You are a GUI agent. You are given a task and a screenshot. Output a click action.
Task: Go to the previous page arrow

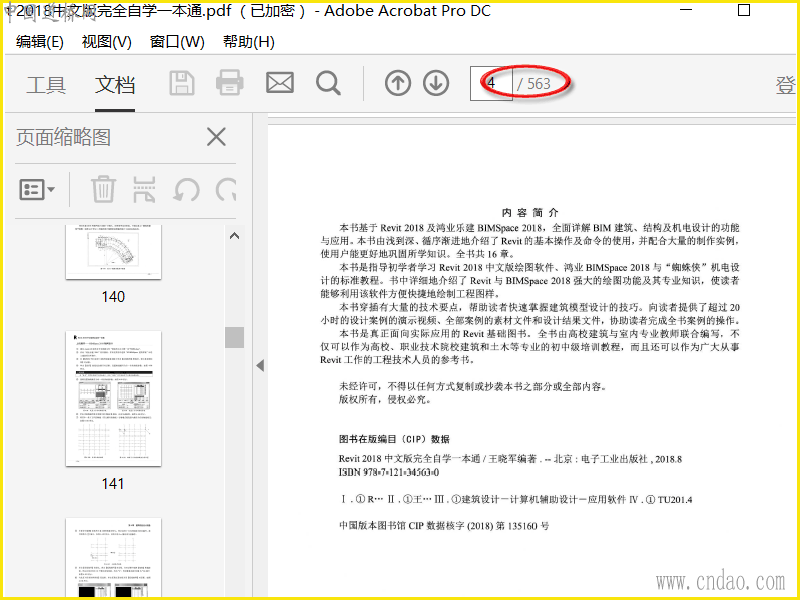398,83
